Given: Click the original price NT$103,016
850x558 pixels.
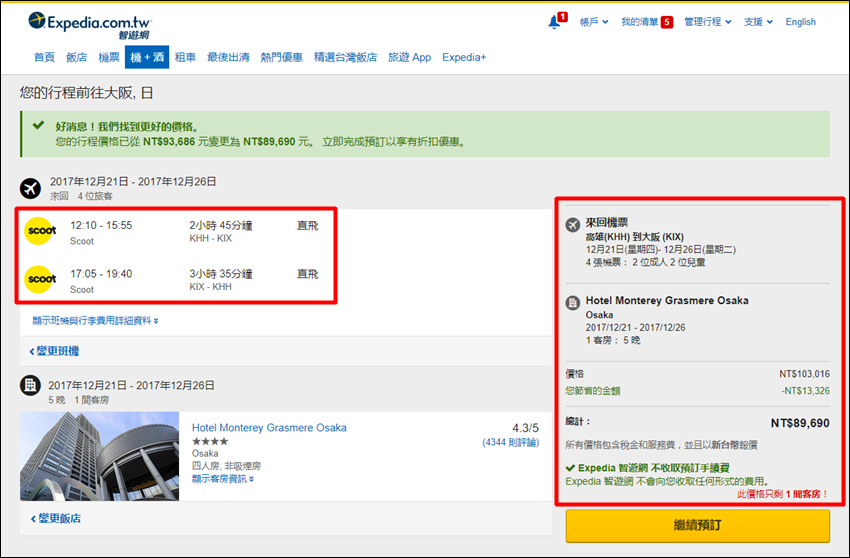Looking at the screenshot, I should click(804, 374).
